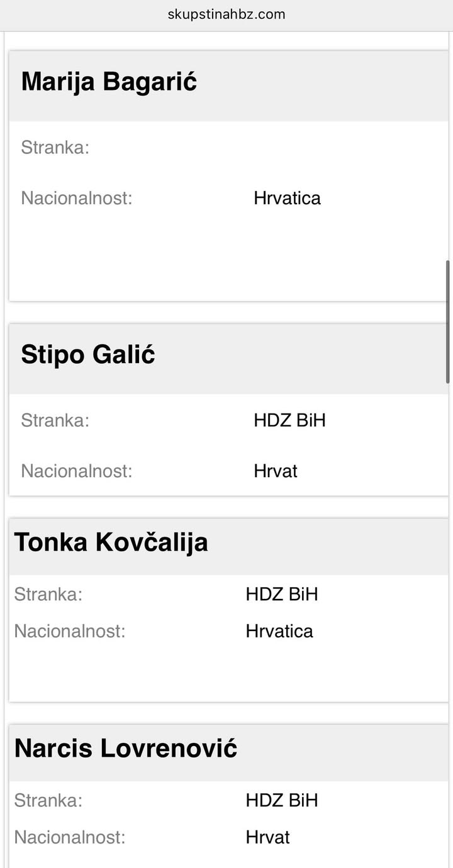This screenshot has width=453, height=868.
Task: Select Hrvatica value in Marija Bagarić card
Action: point(287,198)
